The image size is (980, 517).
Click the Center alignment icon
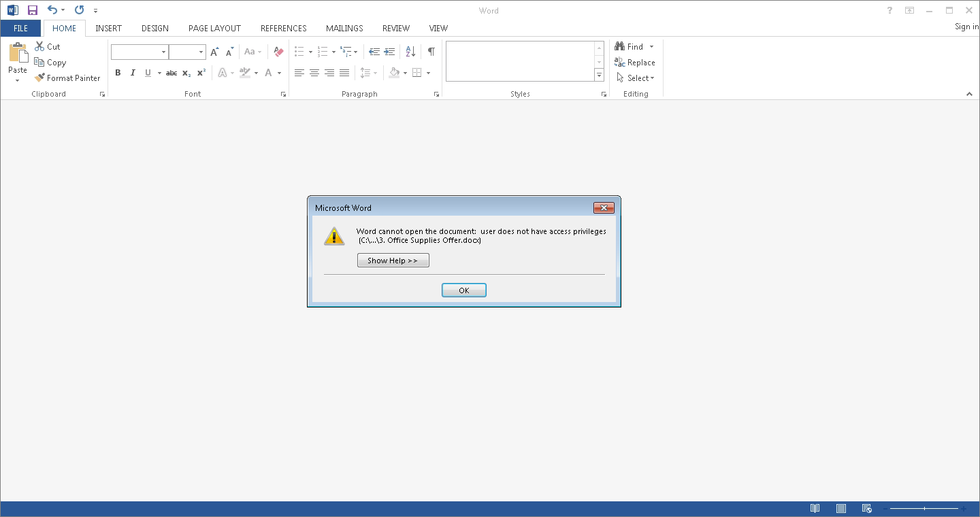(x=314, y=73)
